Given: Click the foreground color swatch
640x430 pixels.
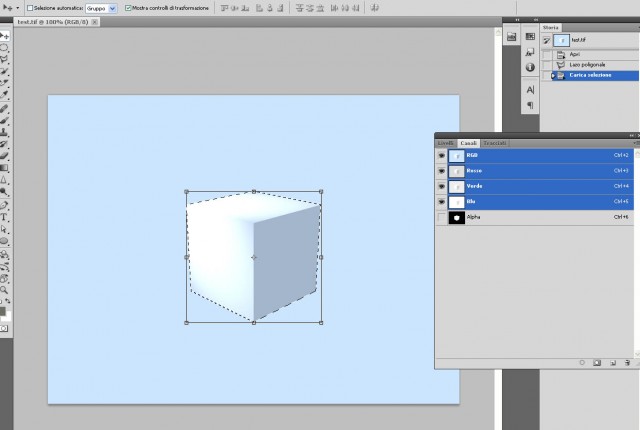Looking at the screenshot, I should point(2,311).
